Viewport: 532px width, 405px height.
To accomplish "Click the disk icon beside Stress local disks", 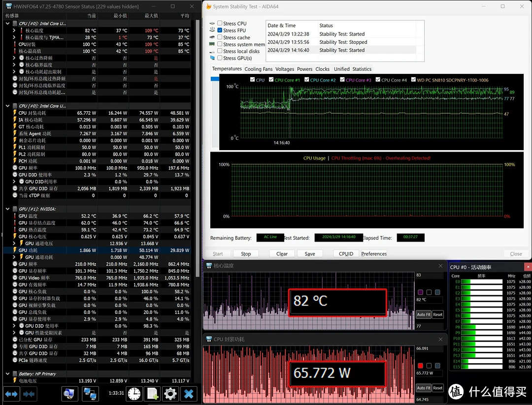I will pyautogui.click(x=212, y=51).
